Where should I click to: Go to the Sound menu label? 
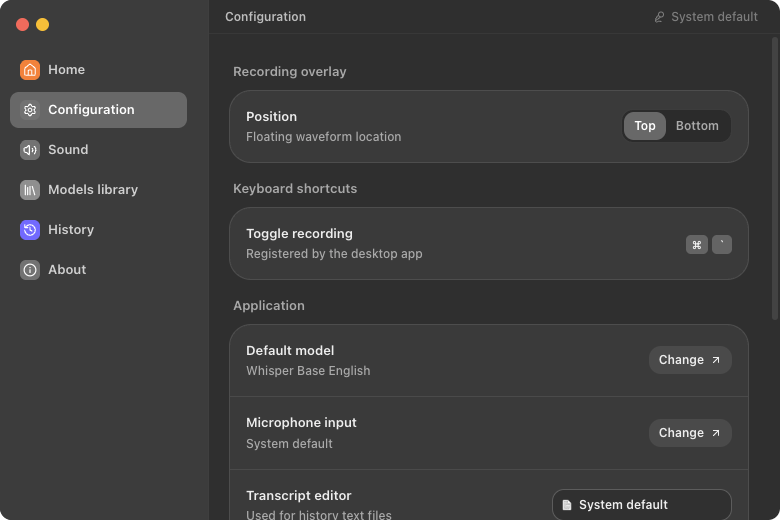(x=68, y=150)
